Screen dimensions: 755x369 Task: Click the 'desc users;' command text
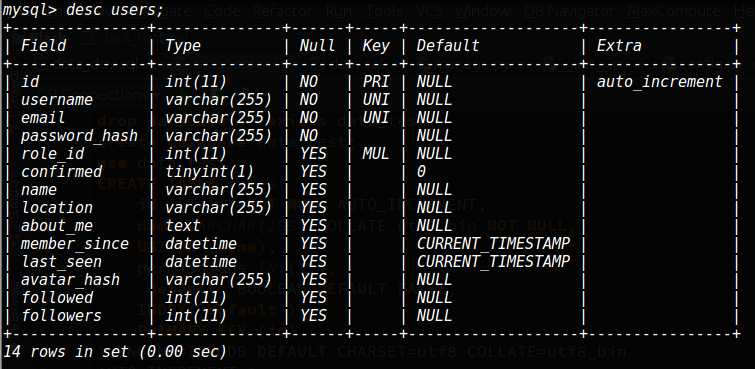coord(115,10)
